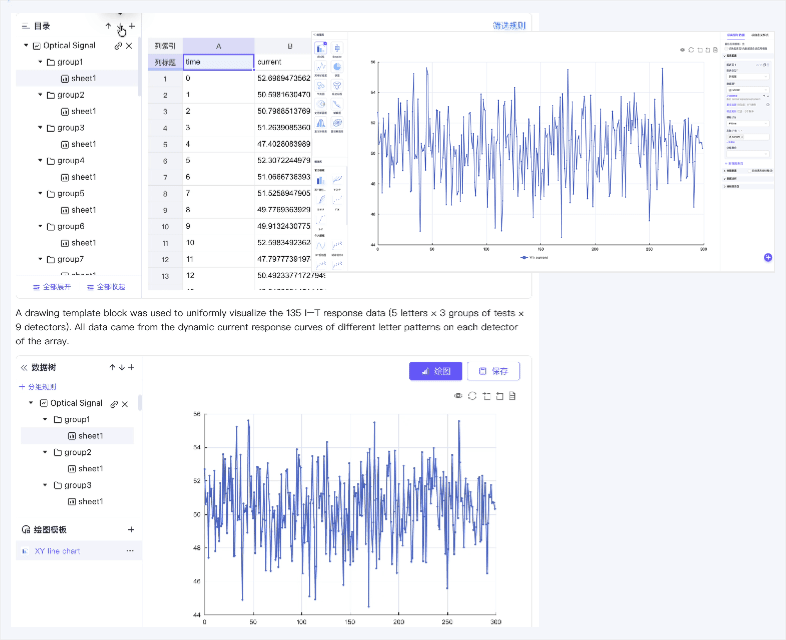
Task: Toggle the Y1 current legend entry
Action: point(534,258)
